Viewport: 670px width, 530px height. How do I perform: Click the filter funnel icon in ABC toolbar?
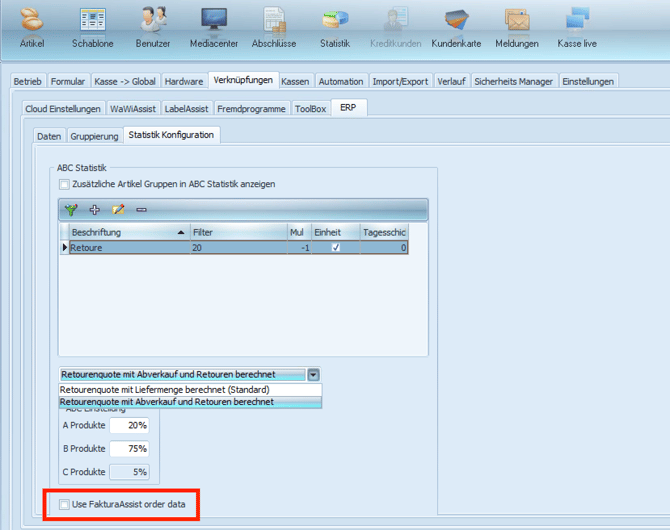[x=71, y=209]
